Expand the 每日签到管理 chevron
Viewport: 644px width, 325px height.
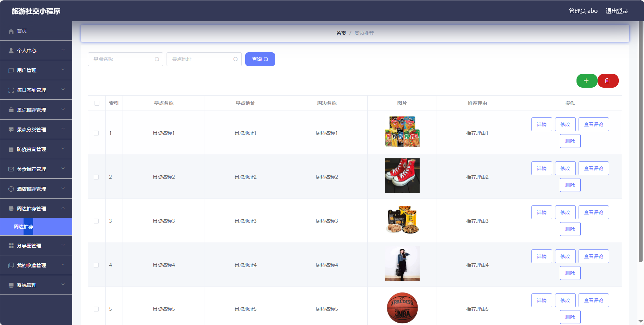tap(63, 90)
